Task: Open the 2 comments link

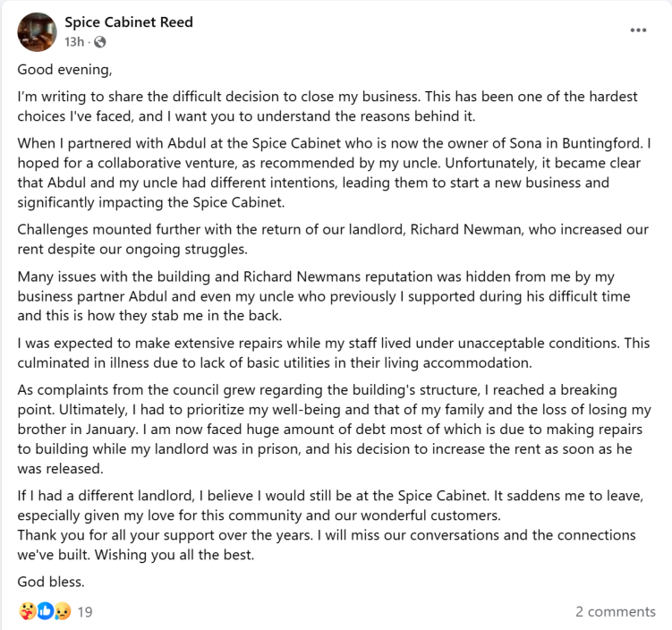Action: tap(616, 611)
